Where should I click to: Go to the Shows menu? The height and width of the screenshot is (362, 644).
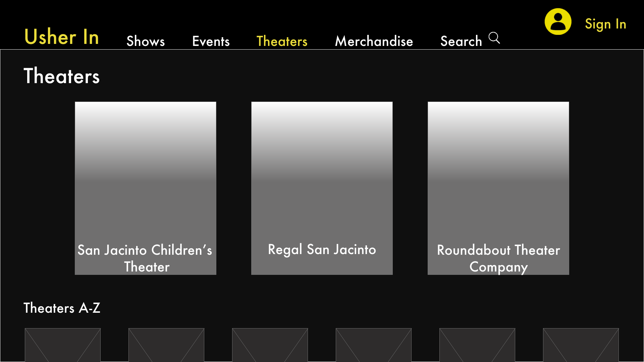tap(146, 41)
